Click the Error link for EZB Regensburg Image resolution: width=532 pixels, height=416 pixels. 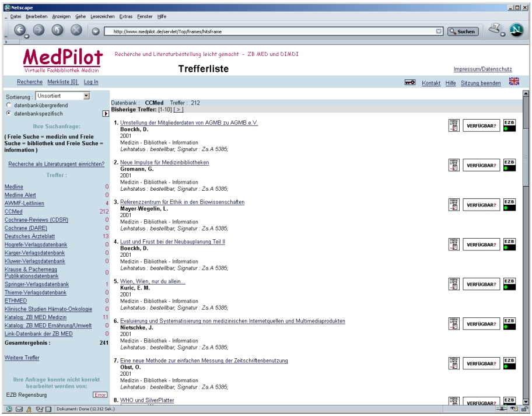pos(100,394)
